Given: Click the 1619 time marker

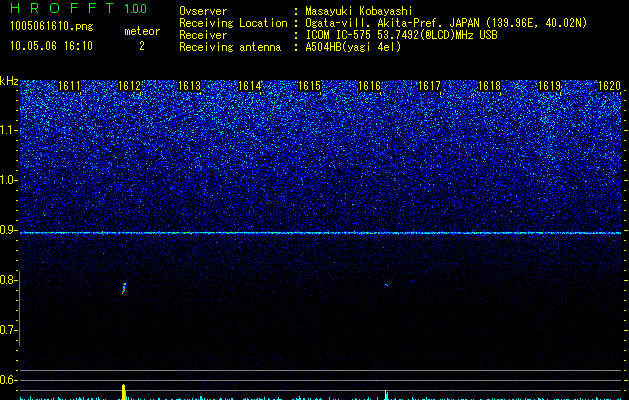Looking at the screenshot, I should pyautogui.click(x=550, y=86).
